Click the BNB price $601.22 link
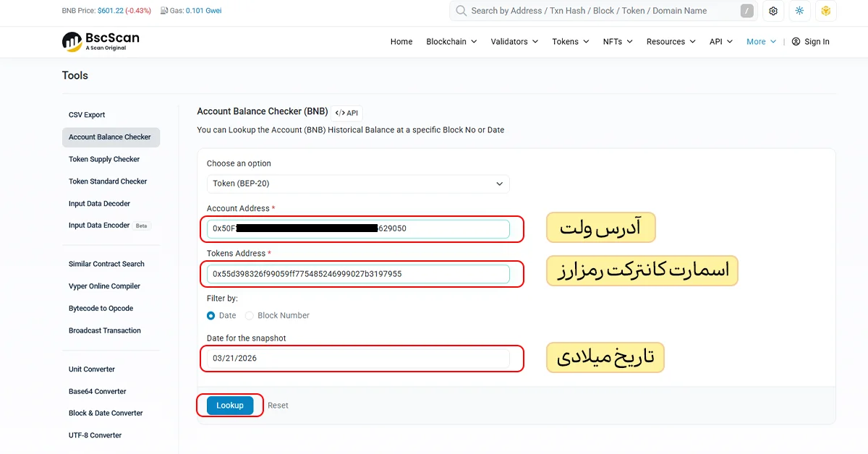The image size is (868, 454). coord(111,11)
